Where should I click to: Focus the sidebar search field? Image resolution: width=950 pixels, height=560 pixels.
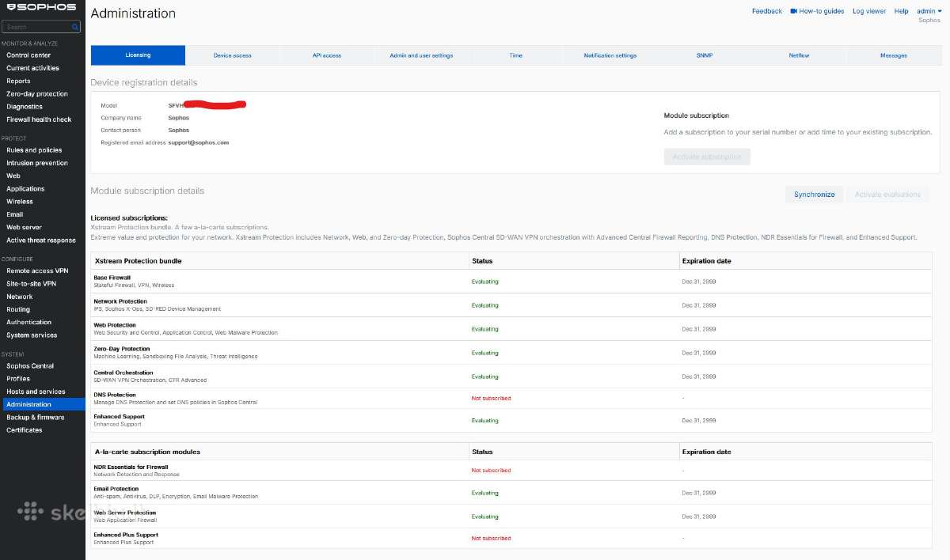click(41, 27)
